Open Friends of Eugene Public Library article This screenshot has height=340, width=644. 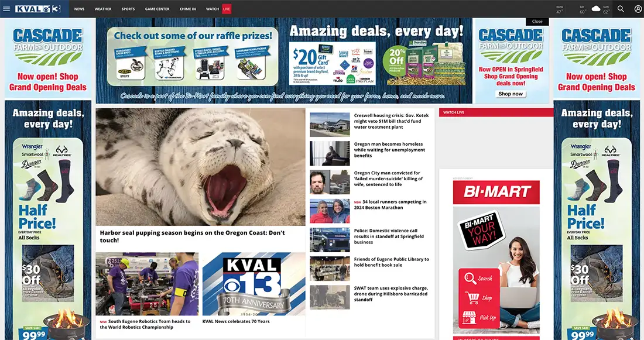pos(392,262)
